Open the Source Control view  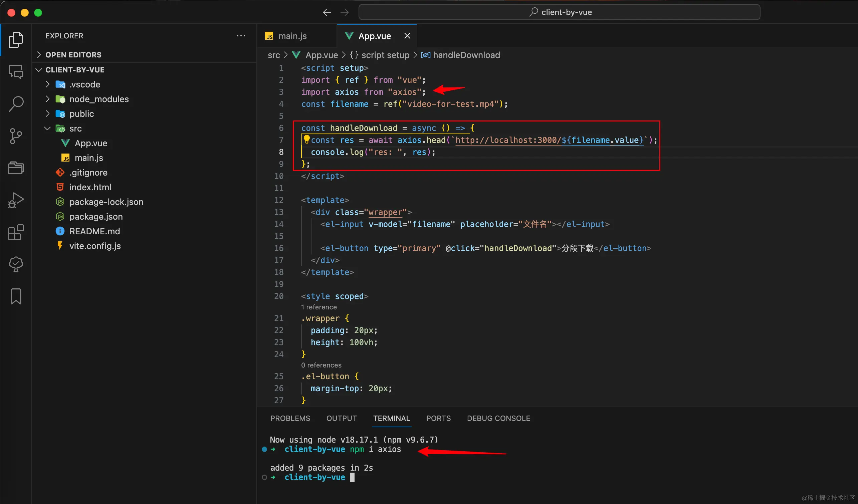click(16, 136)
